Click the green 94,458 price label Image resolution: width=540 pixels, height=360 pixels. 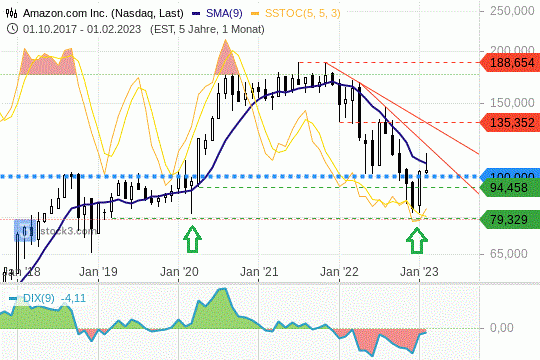click(510, 188)
